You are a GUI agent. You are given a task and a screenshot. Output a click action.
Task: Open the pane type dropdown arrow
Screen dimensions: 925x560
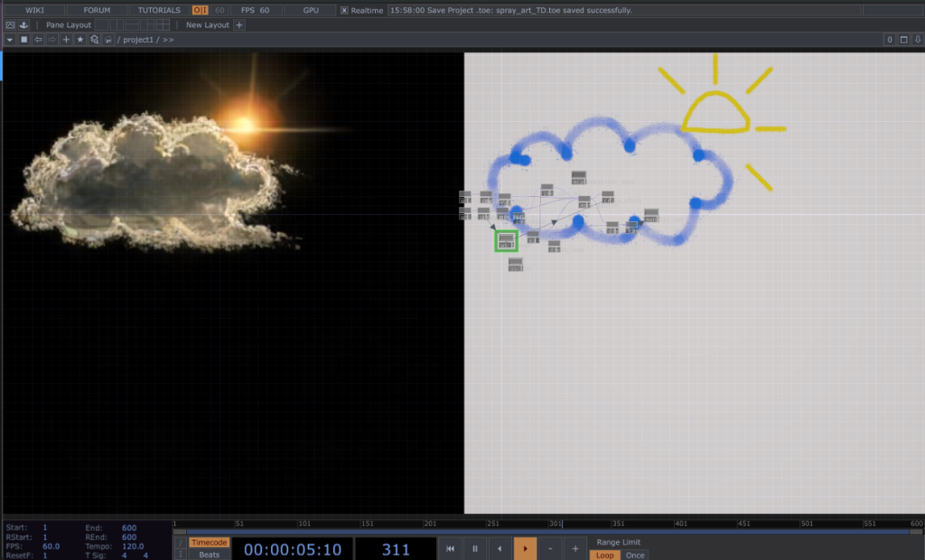[9, 40]
